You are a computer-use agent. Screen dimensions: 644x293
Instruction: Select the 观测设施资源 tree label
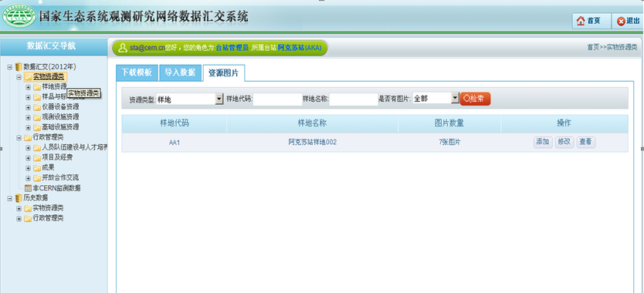(x=60, y=117)
